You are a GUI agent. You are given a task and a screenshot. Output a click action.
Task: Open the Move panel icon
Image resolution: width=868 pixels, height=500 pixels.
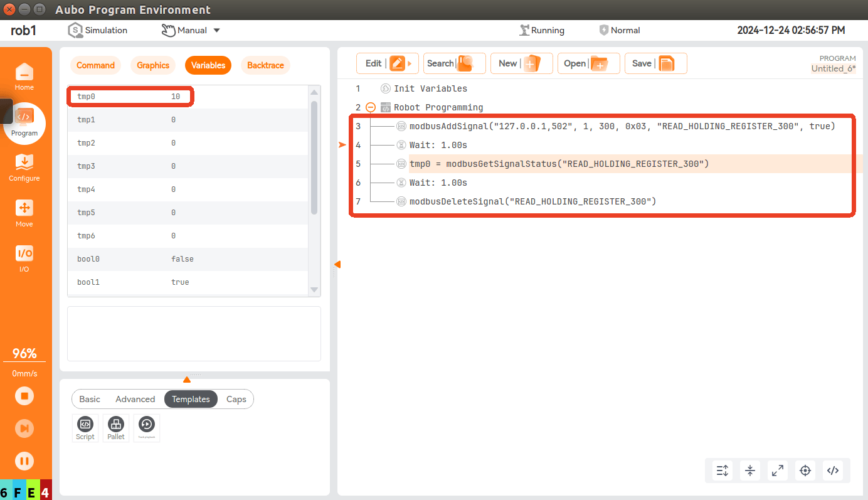[24, 213]
